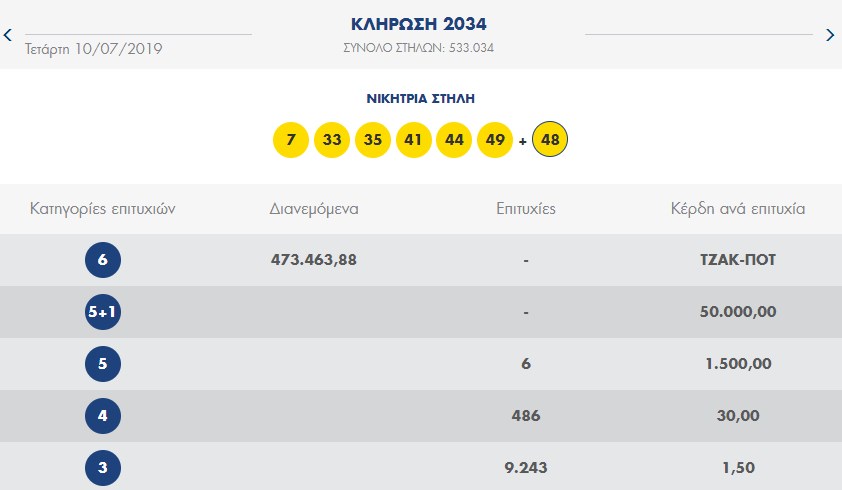Click the ΚΛΗΡΩΣΗ 2034 draw title

(419, 24)
